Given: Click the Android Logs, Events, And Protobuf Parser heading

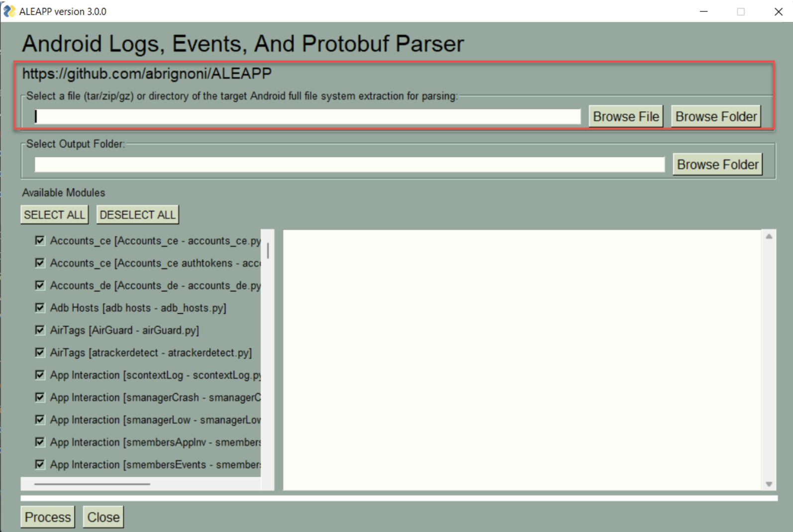Looking at the screenshot, I should [x=243, y=44].
